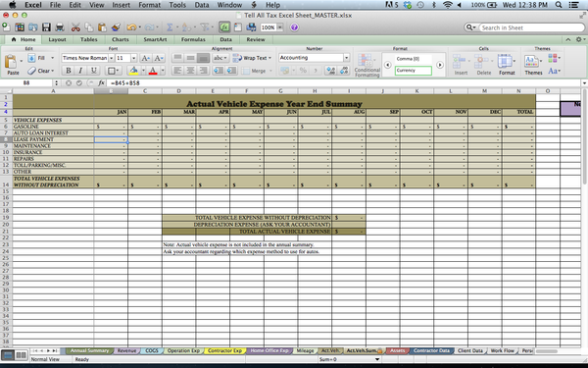Open the text orientation abc dropdown

click(x=220, y=58)
